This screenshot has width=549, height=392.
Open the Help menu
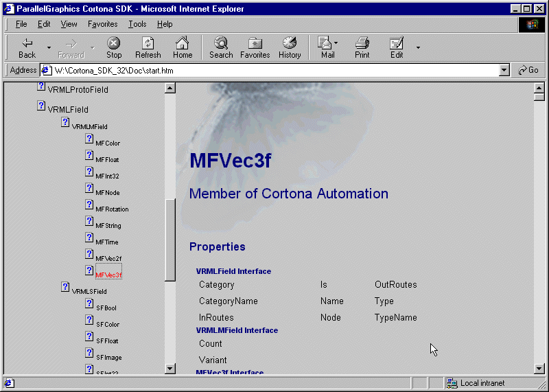(x=165, y=24)
